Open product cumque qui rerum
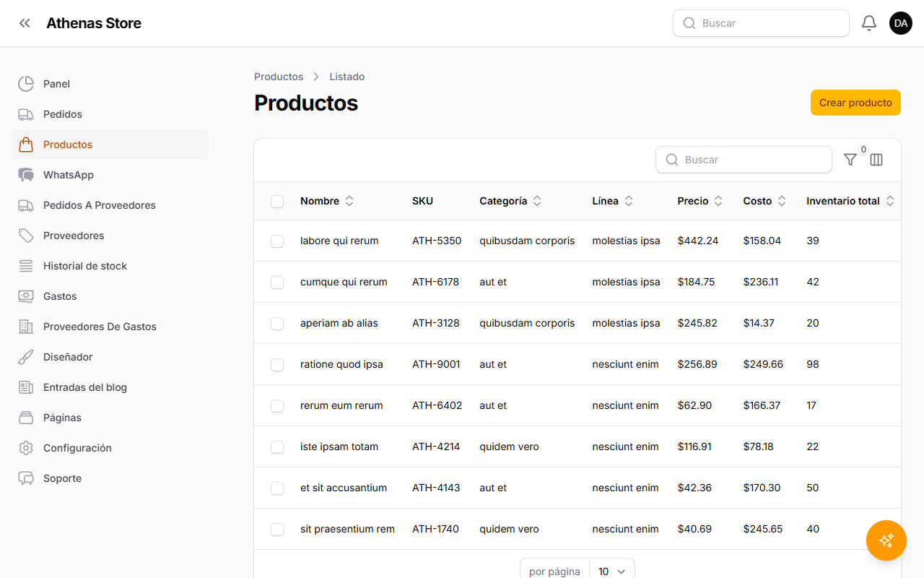924x578 pixels. [x=344, y=282]
